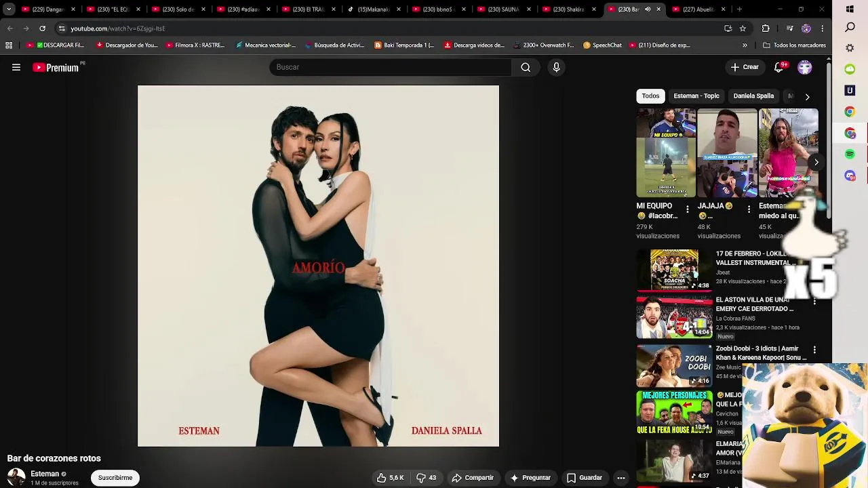Open more actions ellipsis under video

click(620, 478)
